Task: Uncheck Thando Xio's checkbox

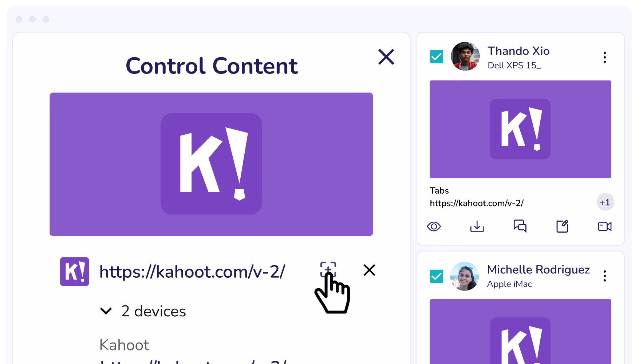Action: point(437,56)
